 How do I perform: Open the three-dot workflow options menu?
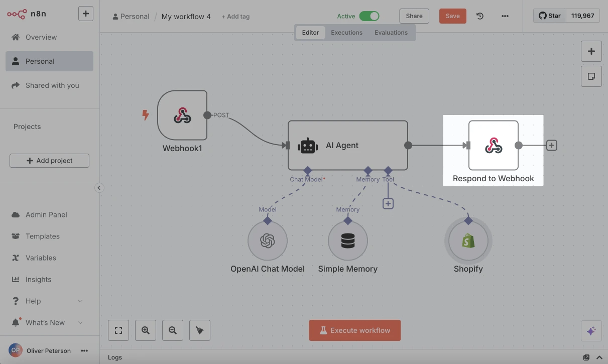click(505, 16)
